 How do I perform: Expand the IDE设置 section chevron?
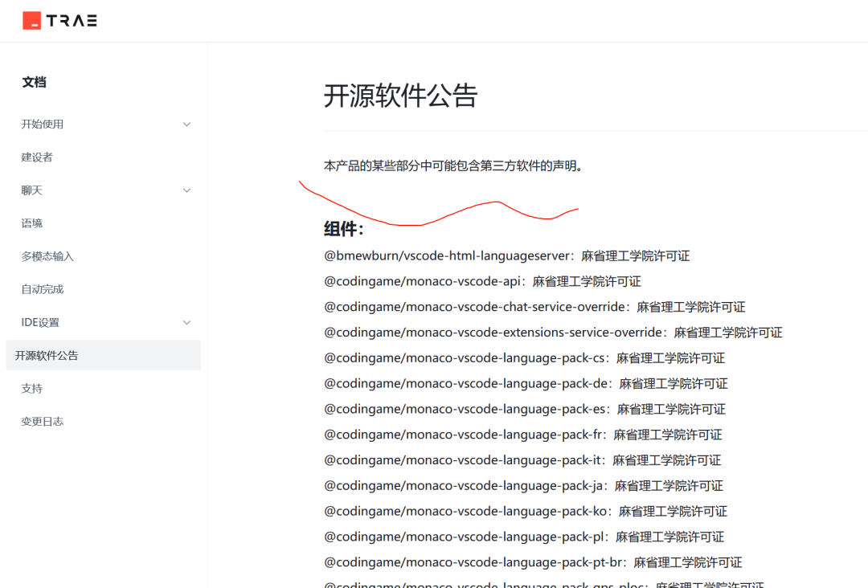pyautogui.click(x=186, y=322)
